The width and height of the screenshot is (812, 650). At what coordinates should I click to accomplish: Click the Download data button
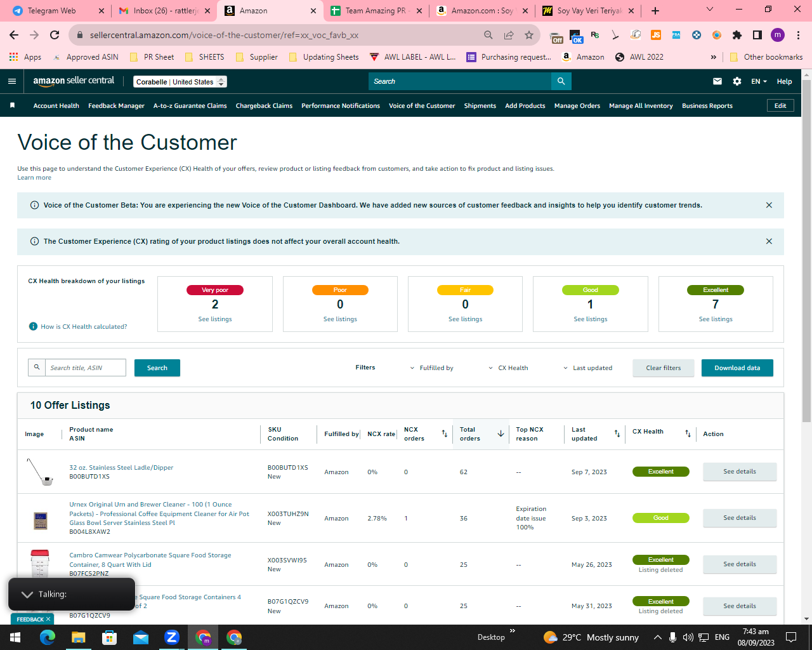click(x=737, y=368)
